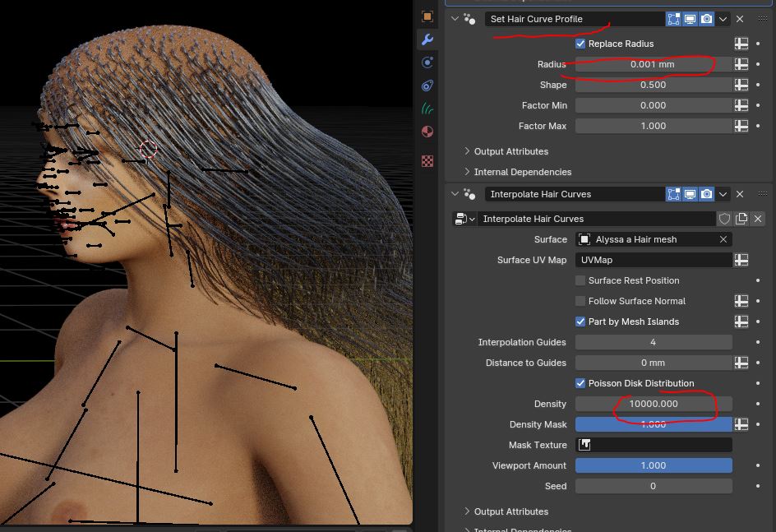Open the checkered Texture properties tab
Screen dimensions: 776x532
(427, 161)
